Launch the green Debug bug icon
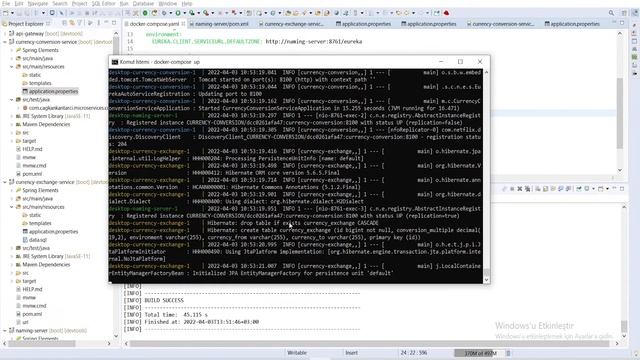The image size is (640, 360). 163,13
